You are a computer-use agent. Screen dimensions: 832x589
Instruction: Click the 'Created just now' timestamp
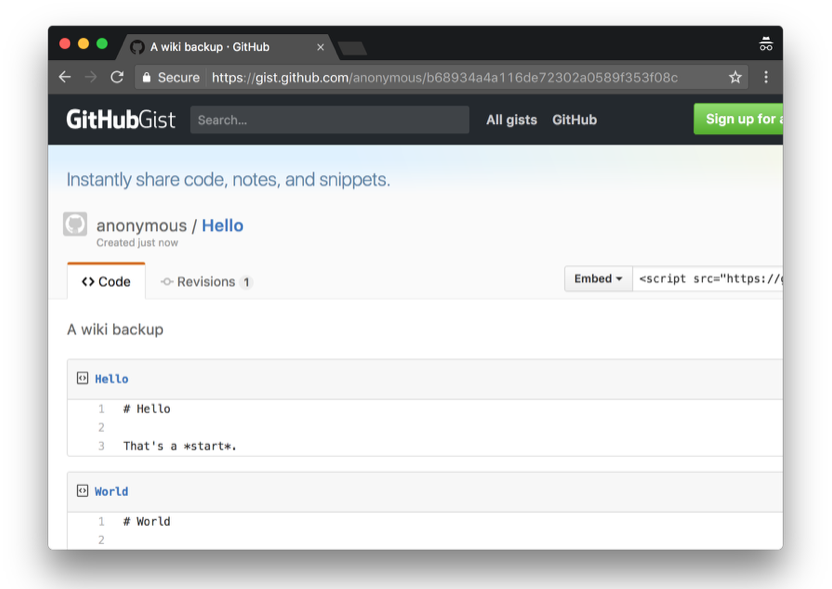[137, 243]
